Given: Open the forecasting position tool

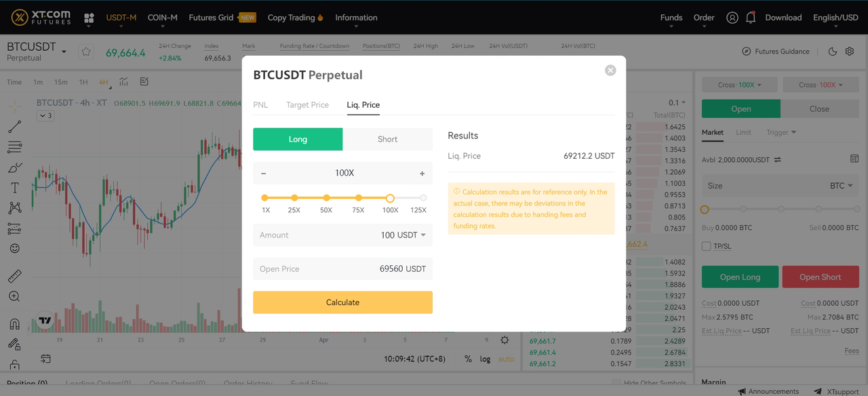Looking at the screenshot, I should [14, 229].
